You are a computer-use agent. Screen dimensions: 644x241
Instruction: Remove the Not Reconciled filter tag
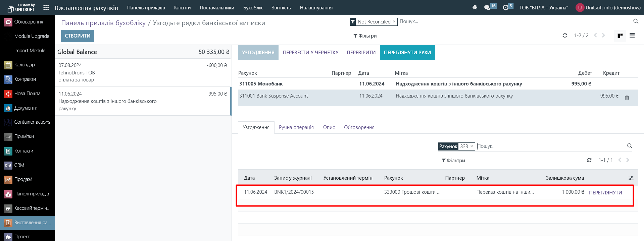[394, 21]
